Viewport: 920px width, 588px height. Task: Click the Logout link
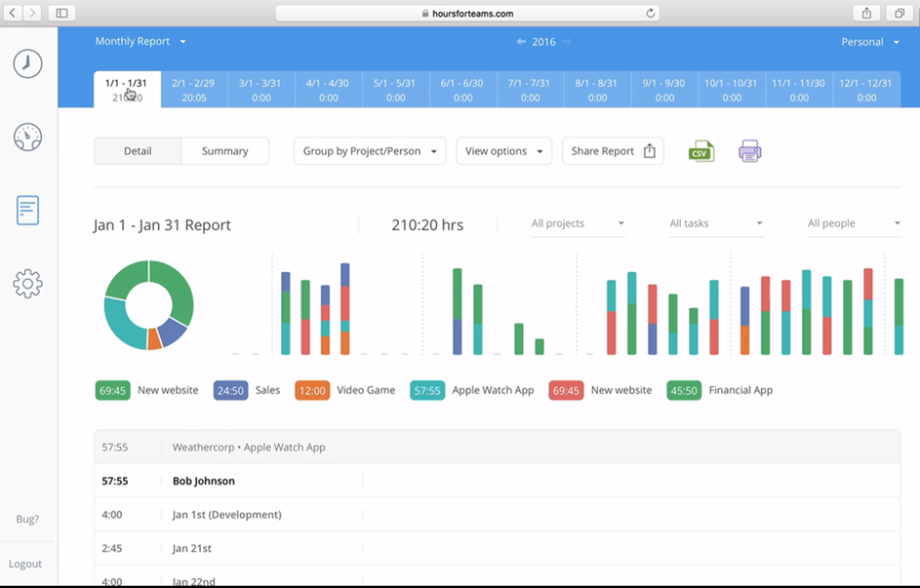pos(25,564)
